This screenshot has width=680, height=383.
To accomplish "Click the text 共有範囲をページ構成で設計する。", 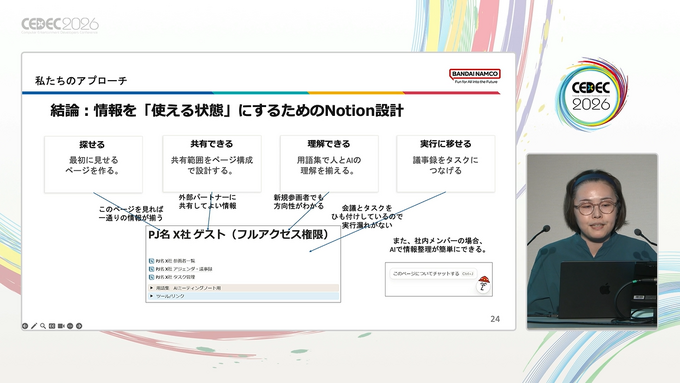I will [212, 165].
